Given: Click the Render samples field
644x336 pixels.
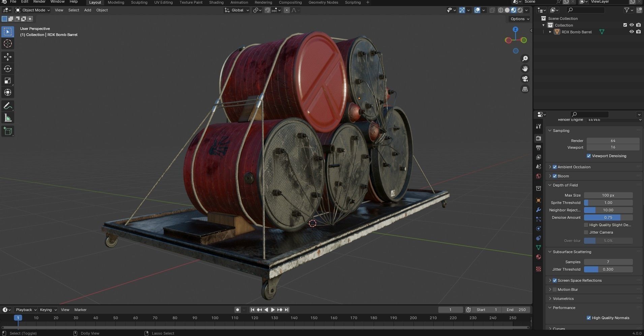Looking at the screenshot, I should pyautogui.click(x=613, y=141).
